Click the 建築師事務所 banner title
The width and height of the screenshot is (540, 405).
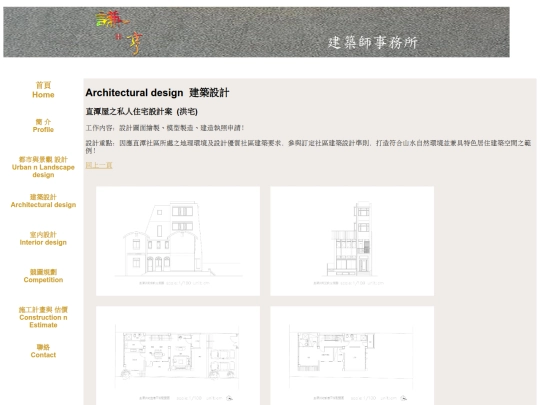pos(373,42)
